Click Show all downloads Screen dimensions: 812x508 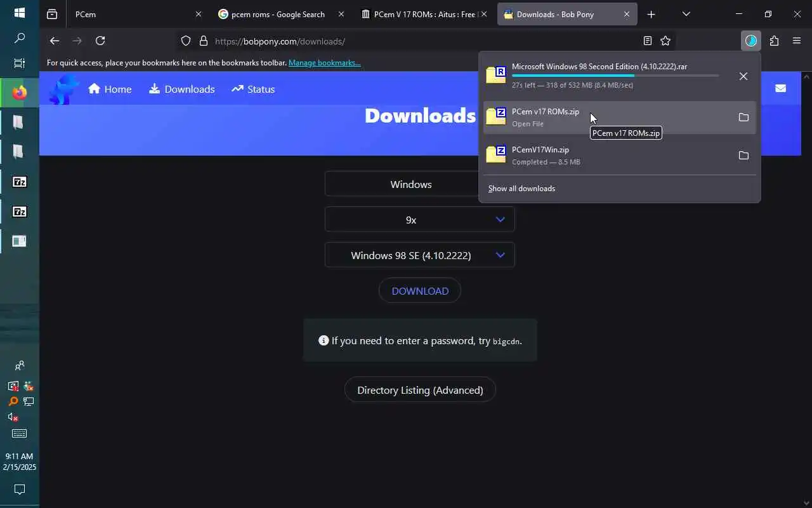click(x=521, y=189)
